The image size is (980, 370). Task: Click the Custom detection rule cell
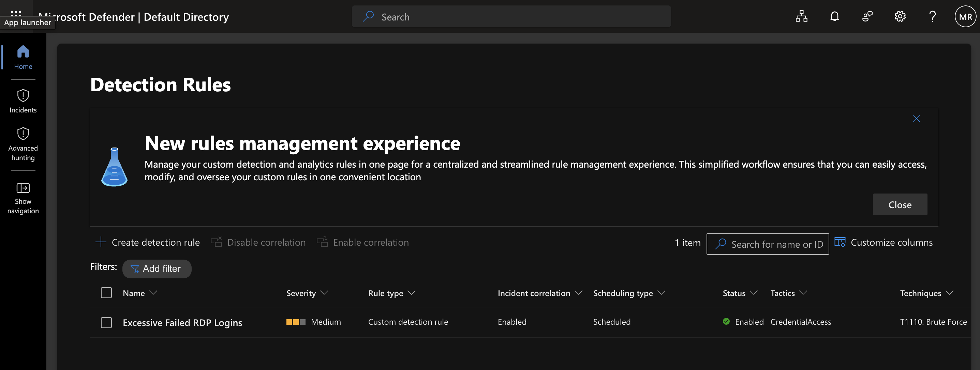[x=408, y=322]
